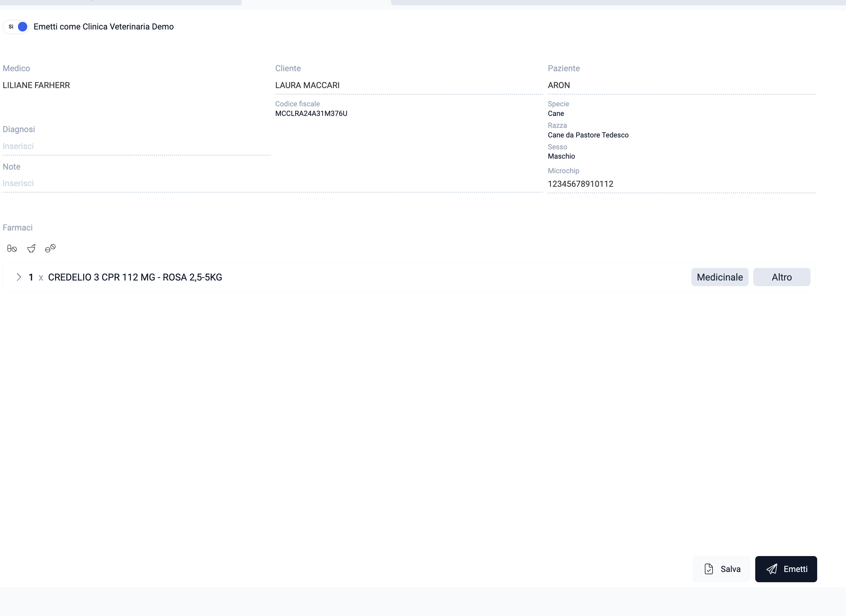Add galenic preparation via mortar icon
This screenshot has height=616, width=846.
pos(31,248)
